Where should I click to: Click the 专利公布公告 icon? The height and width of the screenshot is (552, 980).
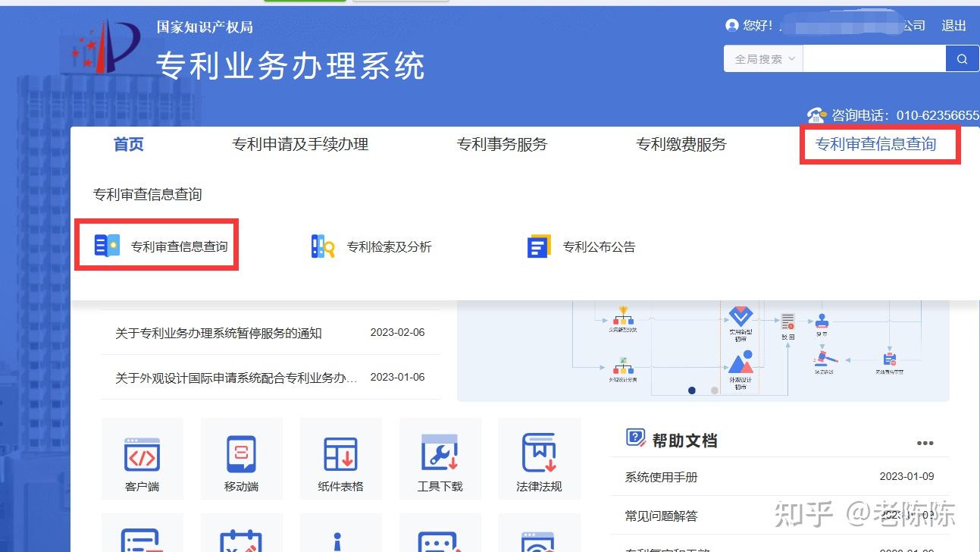click(539, 246)
